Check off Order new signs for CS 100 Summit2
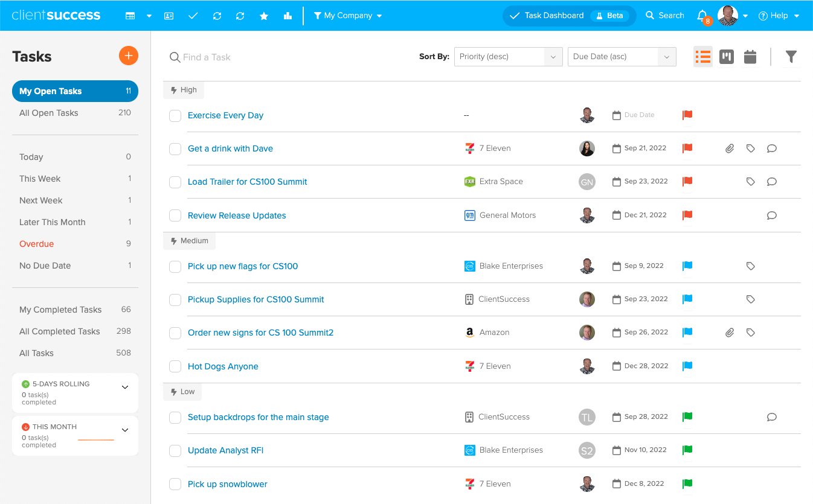This screenshot has height=504, width=813. tap(175, 333)
